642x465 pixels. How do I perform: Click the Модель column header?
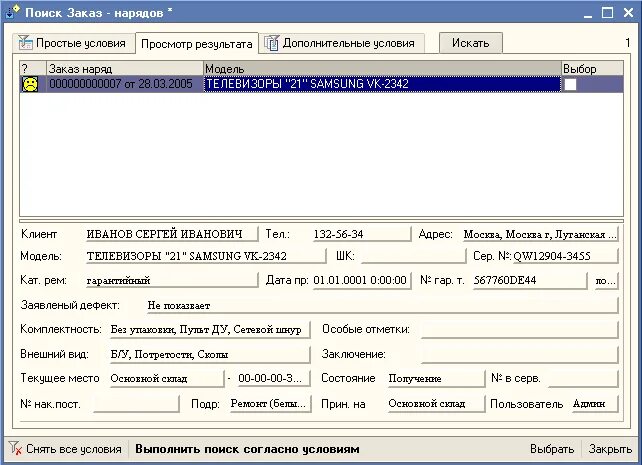382,68
